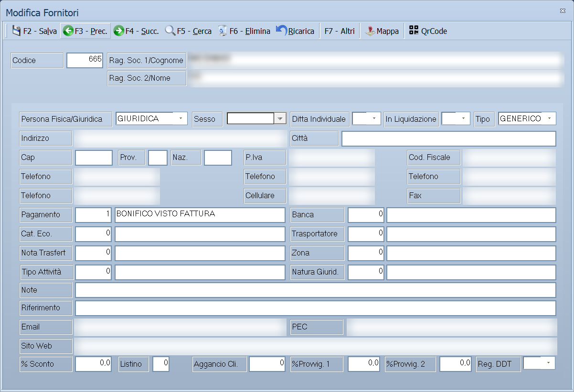Click the Sito Web label
The image size is (574, 392).
coord(46,346)
